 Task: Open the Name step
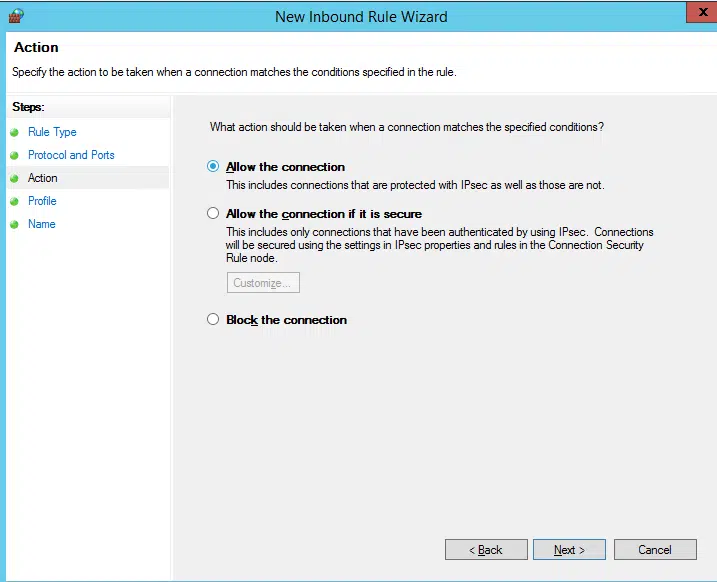click(x=42, y=224)
